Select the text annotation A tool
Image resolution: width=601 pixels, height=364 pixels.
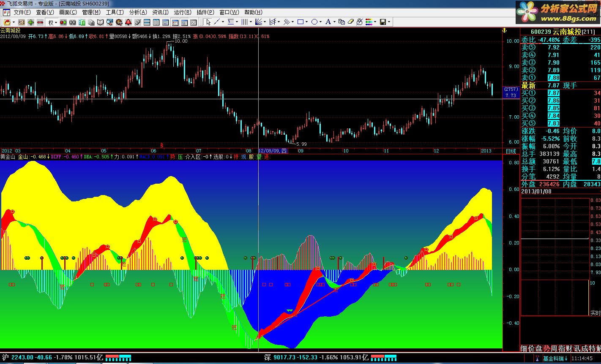[328, 22]
